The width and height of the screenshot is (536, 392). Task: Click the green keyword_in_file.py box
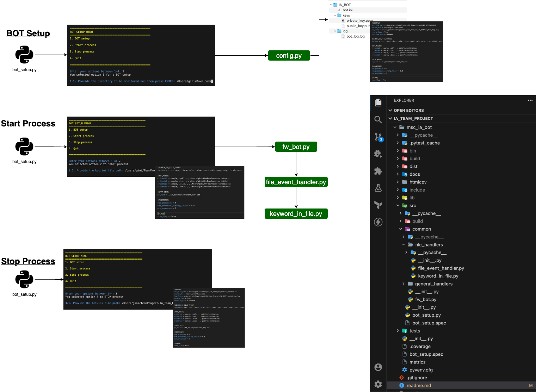pos(296,214)
